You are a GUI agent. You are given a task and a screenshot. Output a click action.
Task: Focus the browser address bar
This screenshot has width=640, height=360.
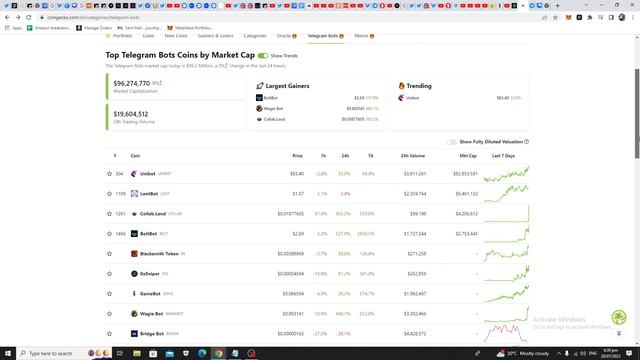[286, 18]
